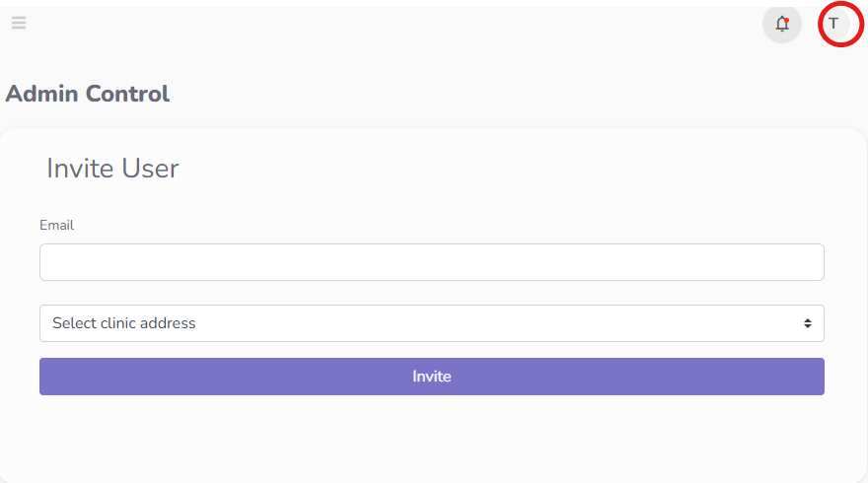
Task: Open the hamburger sidebar menu
Action: [19, 23]
